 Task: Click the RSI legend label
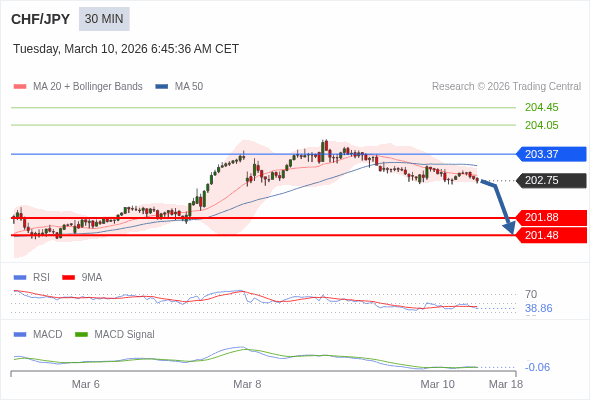pos(41,278)
